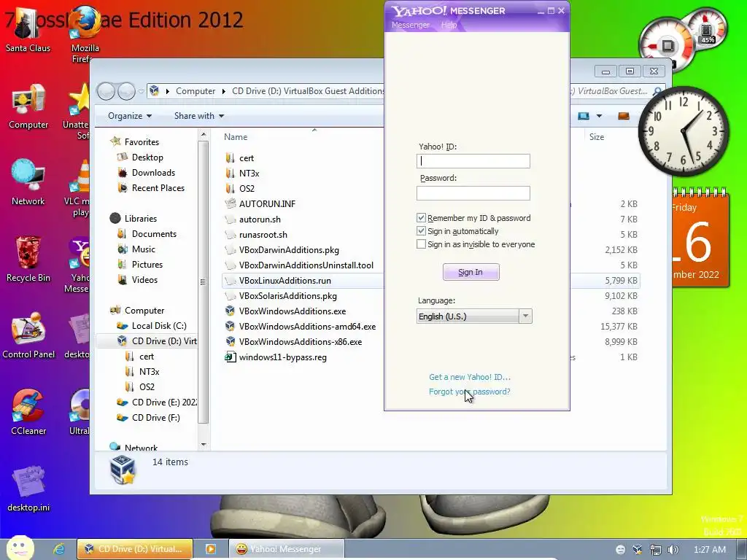Click the Sign In button
Viewport: 747px width, 560px height.
(x=471, y=272)
